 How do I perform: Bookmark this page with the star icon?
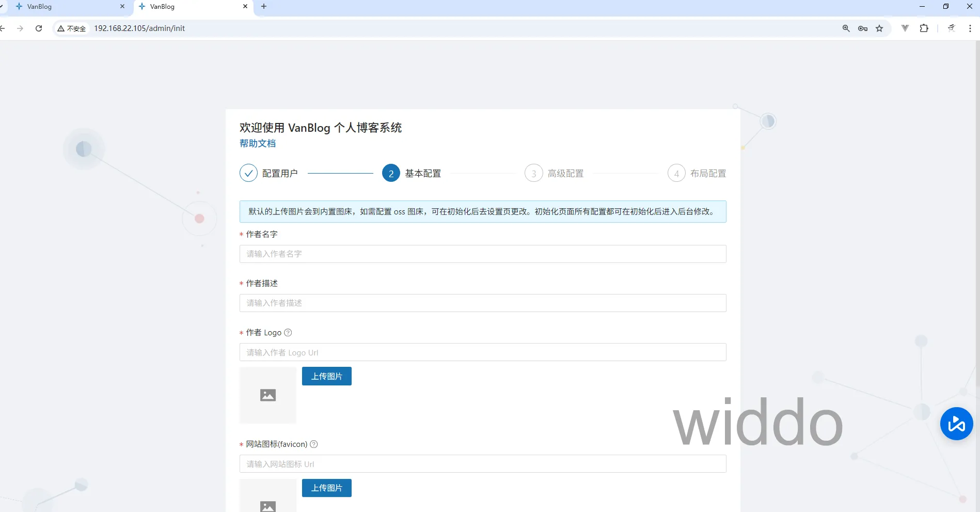coord(879,28)
